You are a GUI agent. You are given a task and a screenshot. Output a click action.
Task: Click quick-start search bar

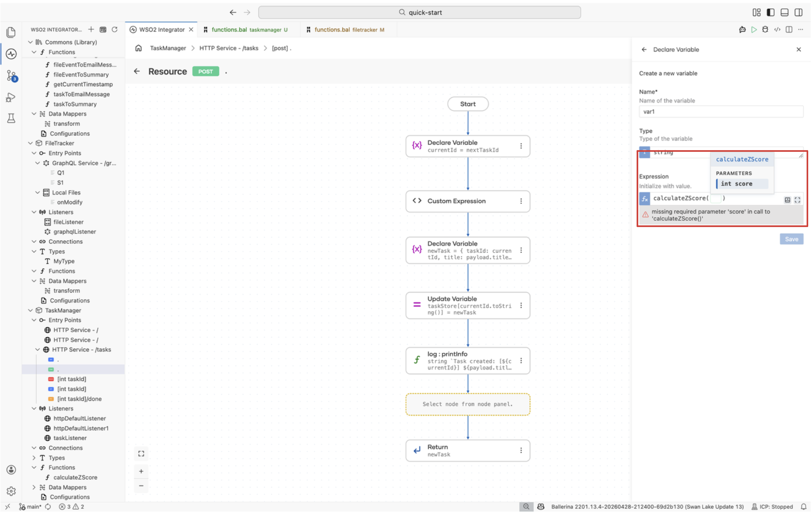(419, 12)
